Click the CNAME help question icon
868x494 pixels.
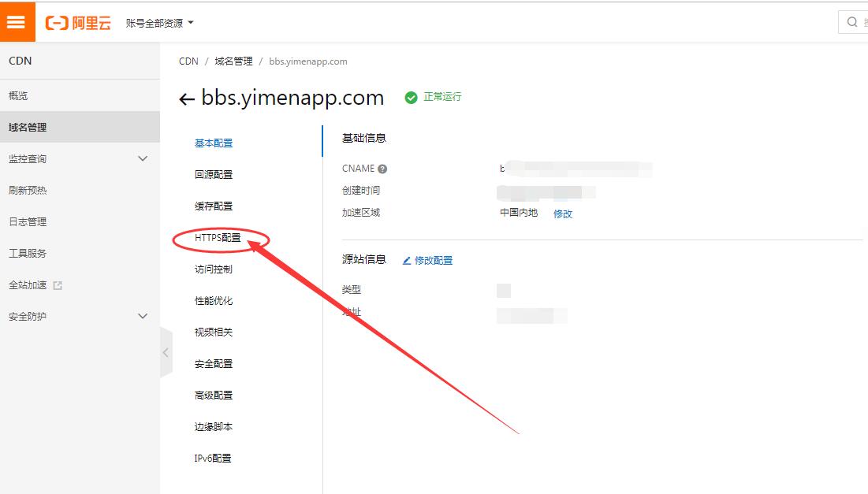pos(382,169)
